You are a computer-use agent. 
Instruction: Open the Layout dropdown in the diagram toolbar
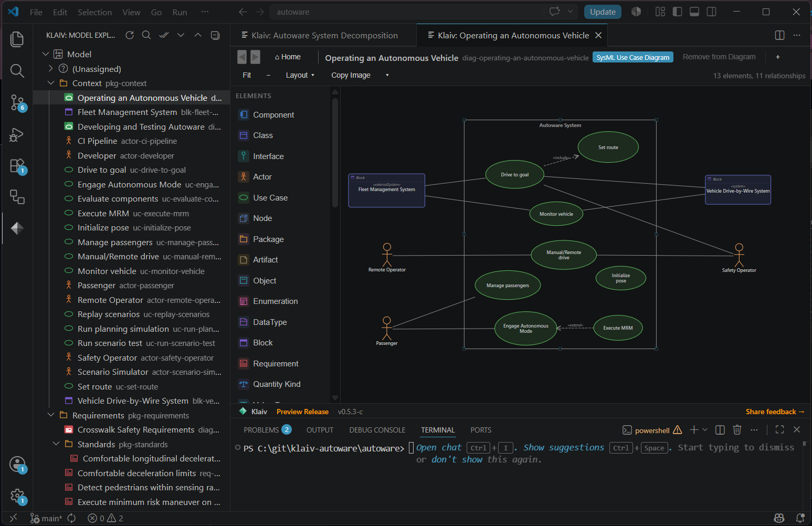[300, 75]
